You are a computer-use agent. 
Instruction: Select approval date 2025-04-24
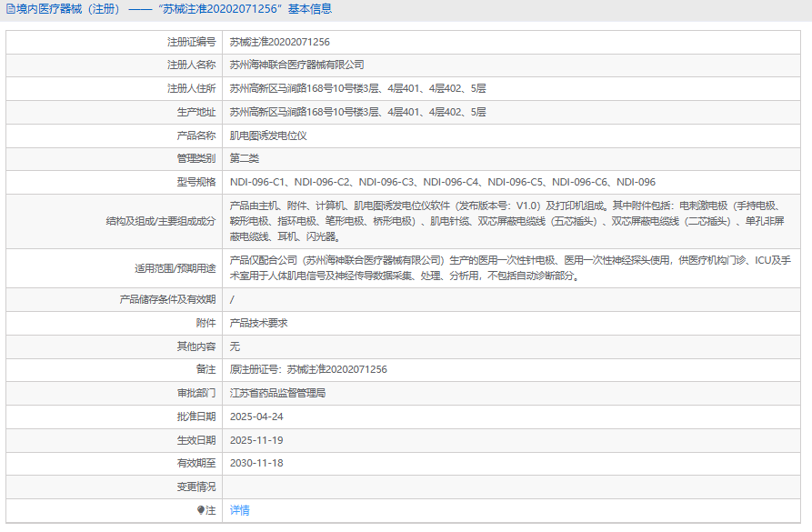(x=256, y=417)
